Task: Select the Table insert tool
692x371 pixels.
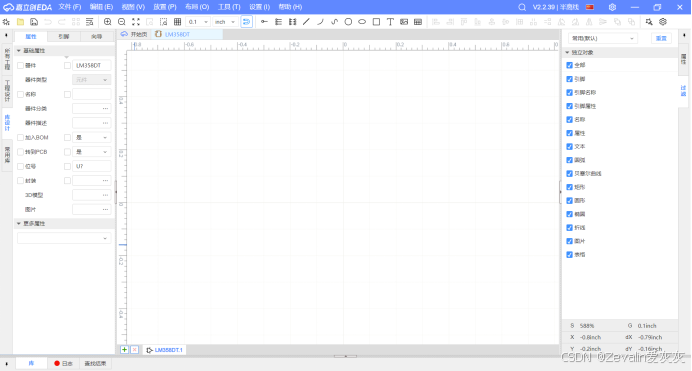Action: [418, 22]
